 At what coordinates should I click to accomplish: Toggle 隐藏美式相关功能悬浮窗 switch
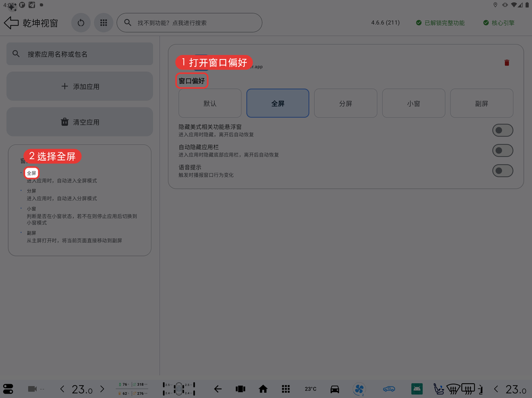pos(503,130)
